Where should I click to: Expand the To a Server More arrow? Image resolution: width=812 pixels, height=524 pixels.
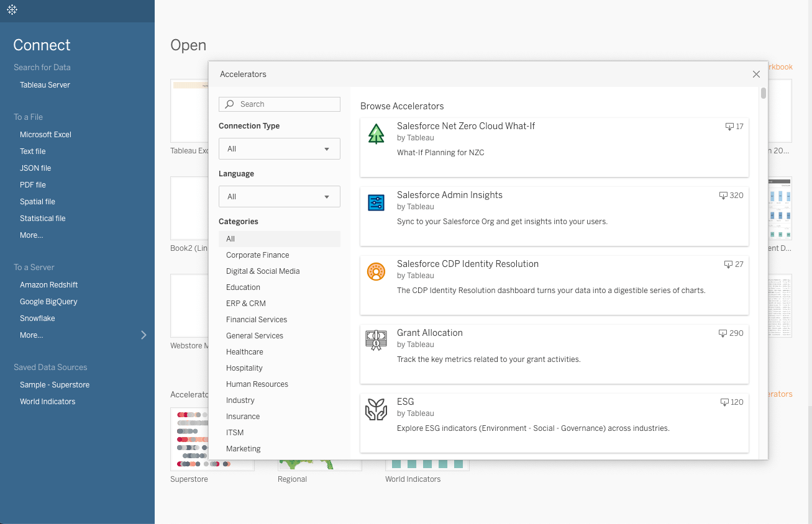point(144,335)
